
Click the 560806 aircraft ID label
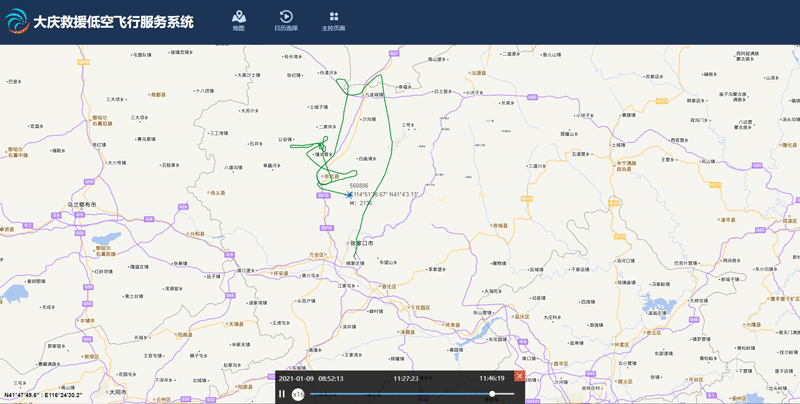(359, 185)
